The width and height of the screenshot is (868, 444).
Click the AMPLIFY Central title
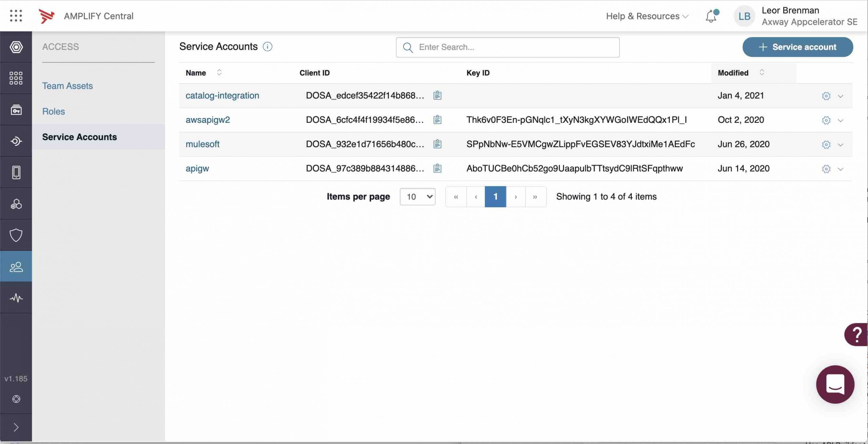pos(99,16)
